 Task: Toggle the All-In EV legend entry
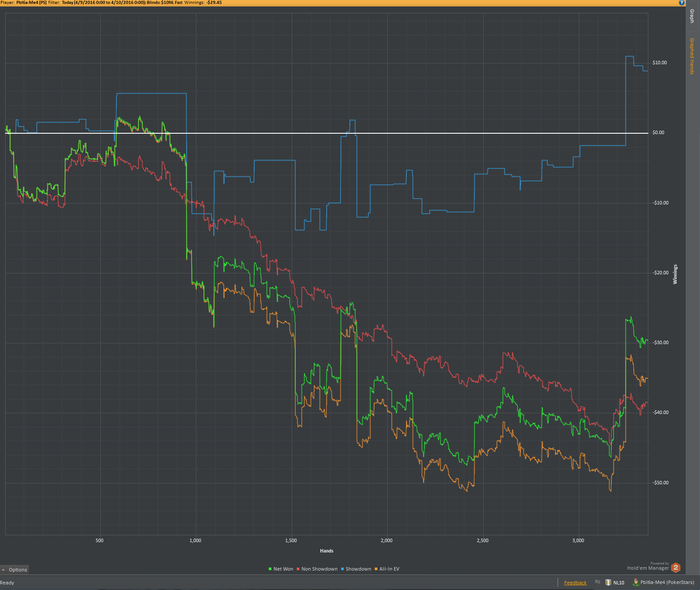tap(387, 569)
